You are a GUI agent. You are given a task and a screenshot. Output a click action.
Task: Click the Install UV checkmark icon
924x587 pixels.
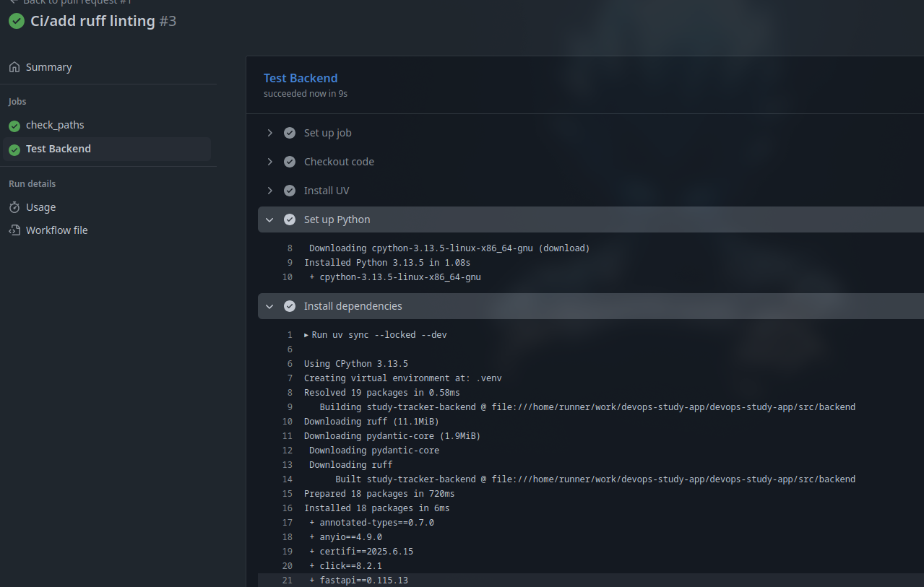click(290, 191)
